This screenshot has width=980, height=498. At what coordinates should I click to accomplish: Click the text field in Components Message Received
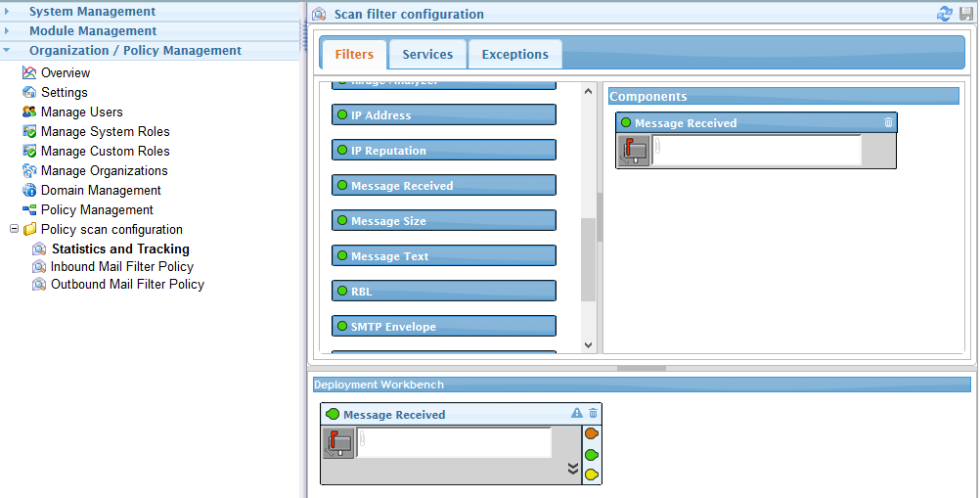(757, 150)
